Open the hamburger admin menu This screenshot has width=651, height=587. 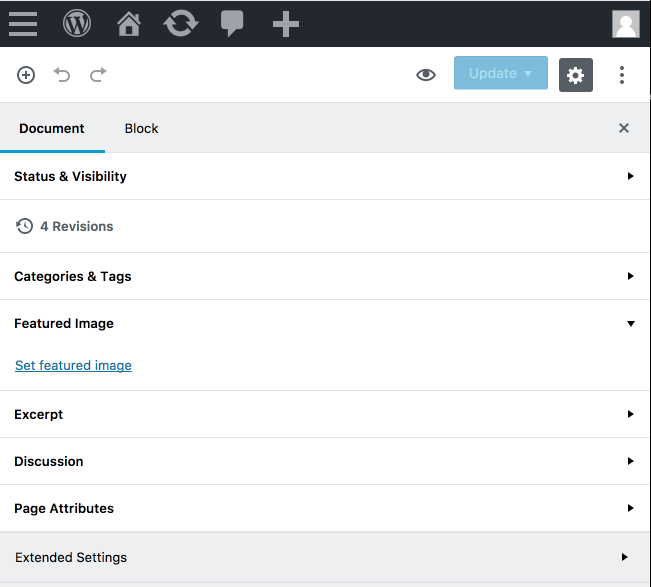(23, 24)
